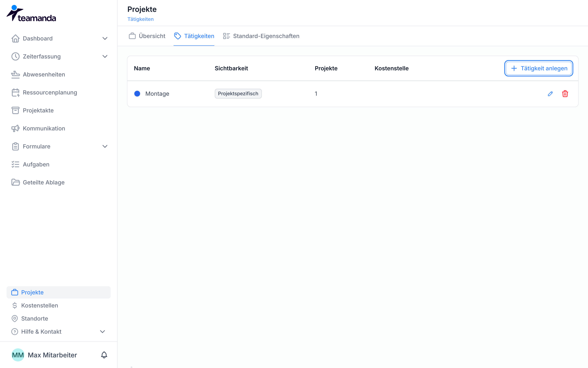Image resolution: width=588 pixels, height=368 pixels.
Task: Edit the Montage activity with pencil icon
Action: 550,94
